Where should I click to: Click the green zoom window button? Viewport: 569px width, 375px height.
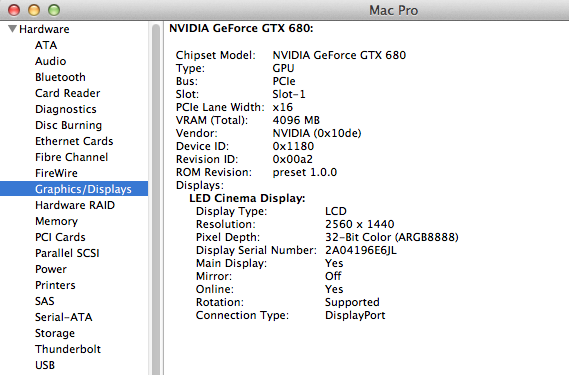pos(54,10)
